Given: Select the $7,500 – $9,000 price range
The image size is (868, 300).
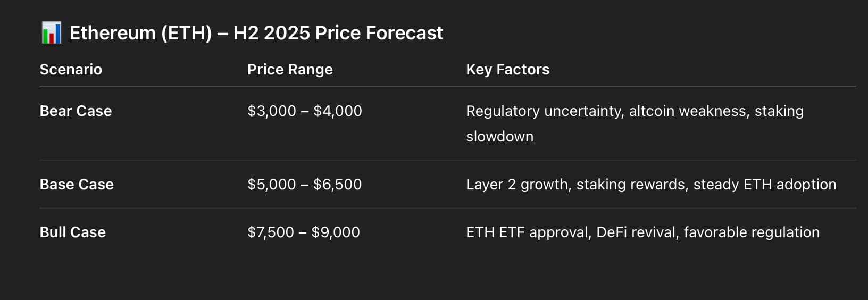Looking at the screenshot, I should (x=303, y=232).
